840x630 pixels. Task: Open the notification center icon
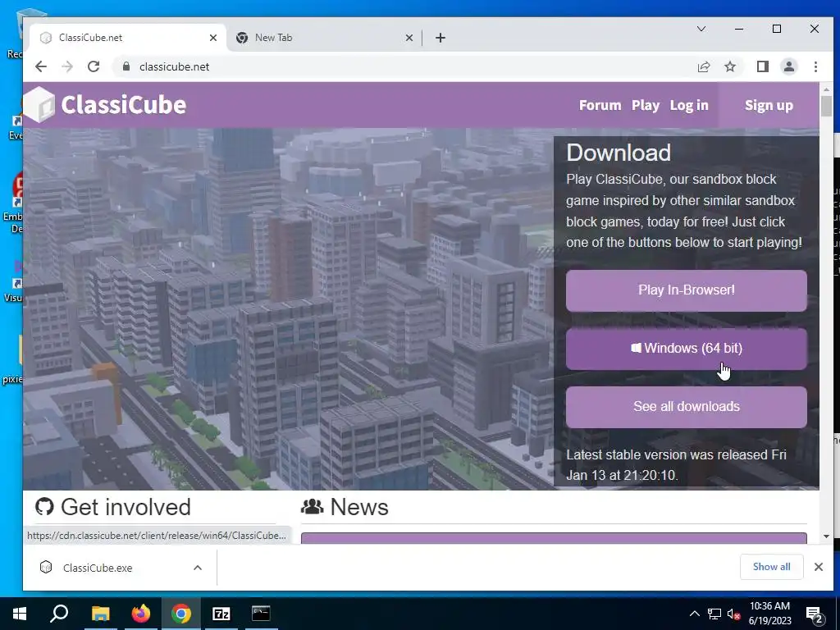pos(815,614)
